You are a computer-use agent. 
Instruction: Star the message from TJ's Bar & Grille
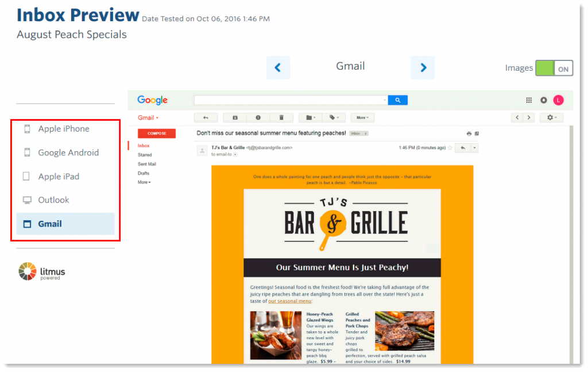[x=450, y=148]
